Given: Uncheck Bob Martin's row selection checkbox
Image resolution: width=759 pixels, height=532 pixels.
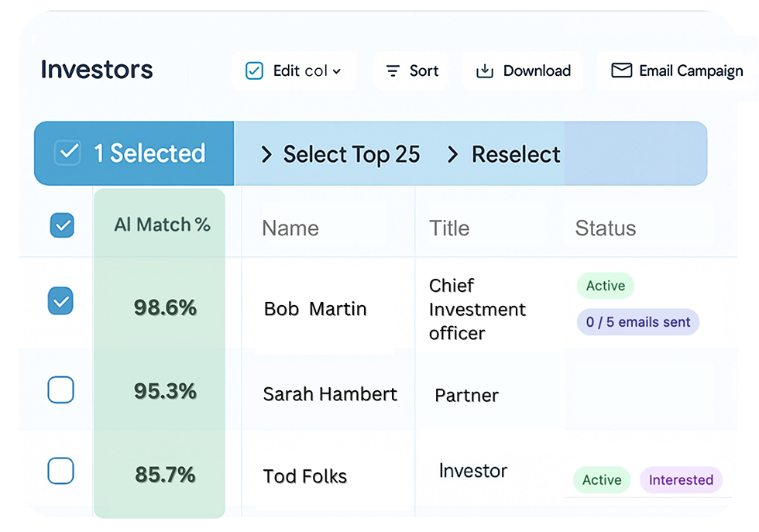Looking at the screenshot, I should pos(60,302).
